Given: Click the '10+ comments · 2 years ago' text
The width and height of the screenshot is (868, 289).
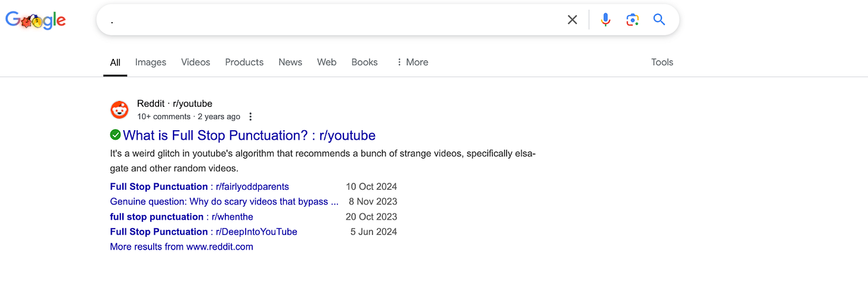Looking at the screenshot, I should click(x=188, y=116).
